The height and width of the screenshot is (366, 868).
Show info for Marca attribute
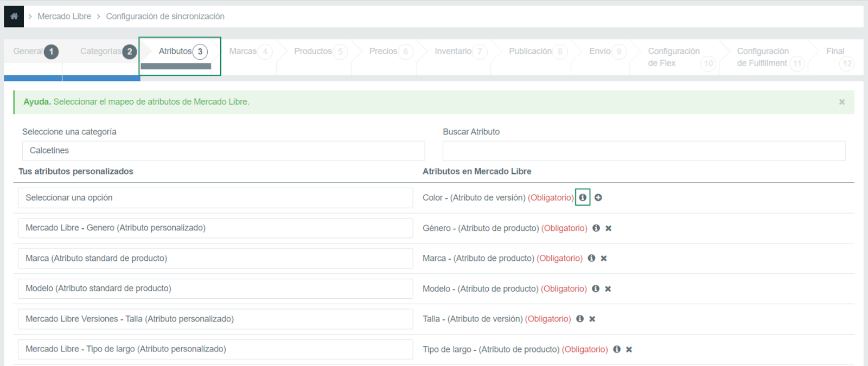click(x=591, y=258)
